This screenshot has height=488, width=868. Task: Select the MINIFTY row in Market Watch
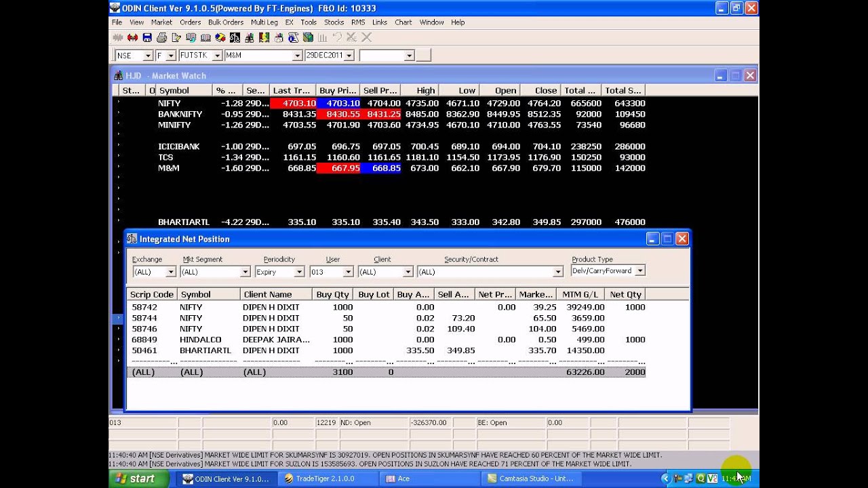tap(380, 125)
